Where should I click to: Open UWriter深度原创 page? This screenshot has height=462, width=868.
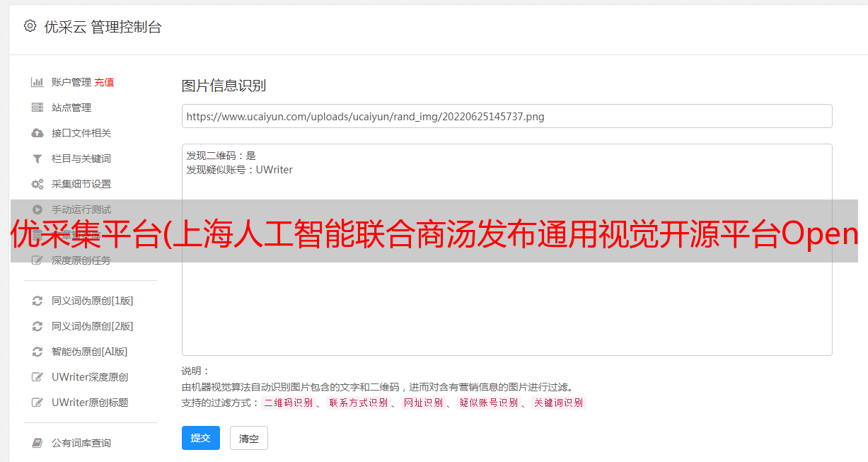(90, 377)
